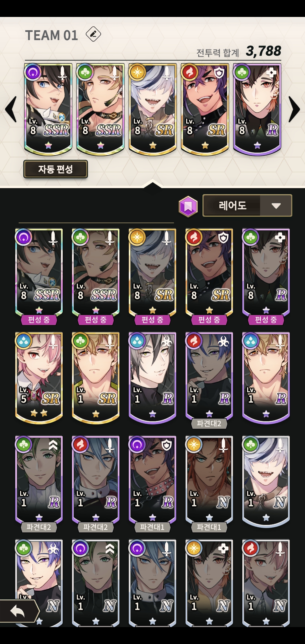Select the blond Lv. 1 SR card
305x644 pixels.
(96, 378)
